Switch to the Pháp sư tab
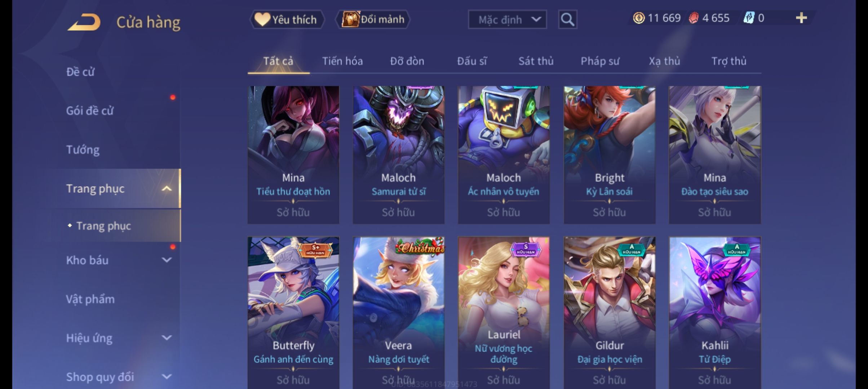Viewport: 868px width, 389px height. coord(600,61)
